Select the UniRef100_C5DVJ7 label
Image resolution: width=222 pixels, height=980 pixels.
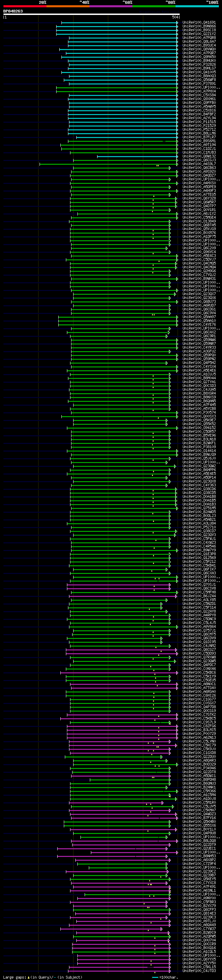coord(199,260)
